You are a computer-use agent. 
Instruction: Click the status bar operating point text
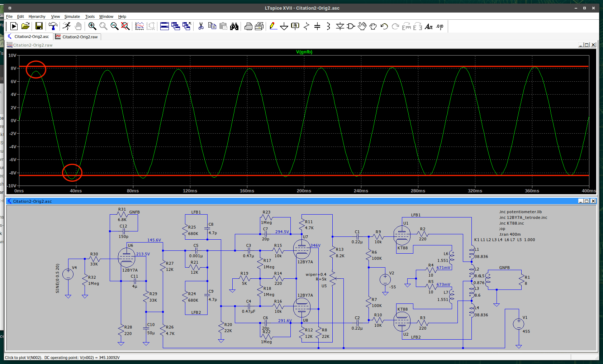[62, 358]
